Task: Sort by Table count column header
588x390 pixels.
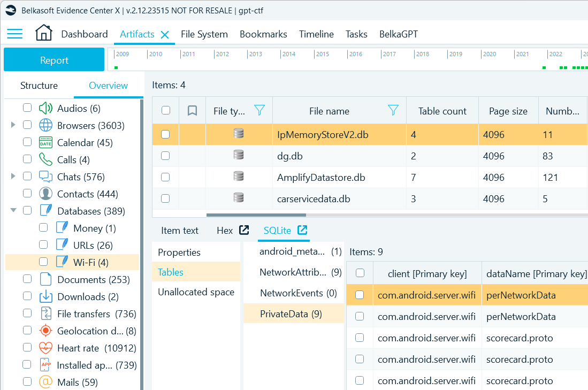Action: click(442, 111)
